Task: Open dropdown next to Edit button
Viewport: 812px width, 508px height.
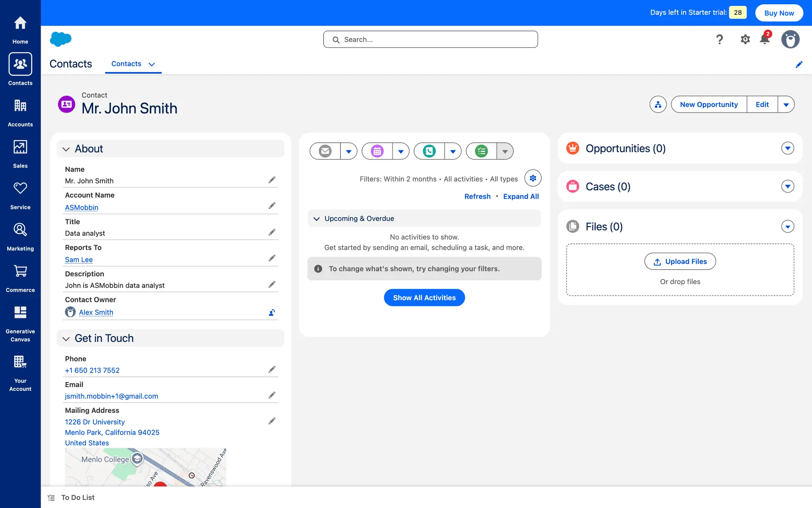Action: pyautogui.click(x=786, y=105)
